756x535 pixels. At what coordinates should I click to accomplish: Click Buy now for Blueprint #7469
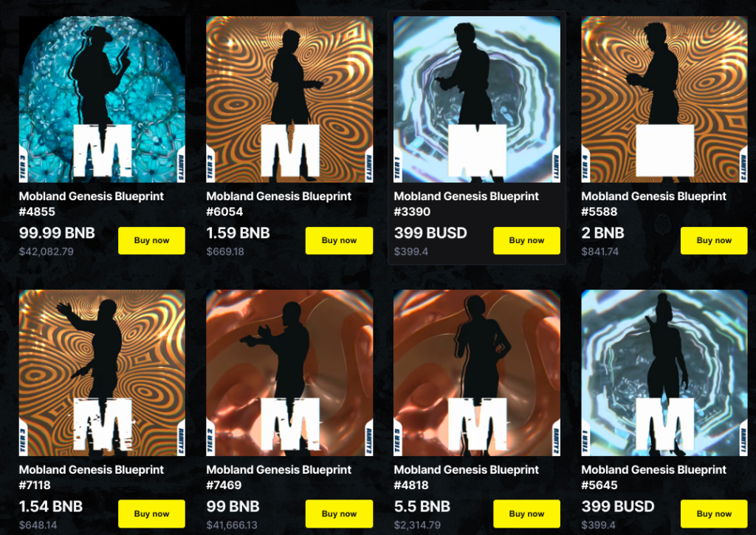[x=339, y=514]
